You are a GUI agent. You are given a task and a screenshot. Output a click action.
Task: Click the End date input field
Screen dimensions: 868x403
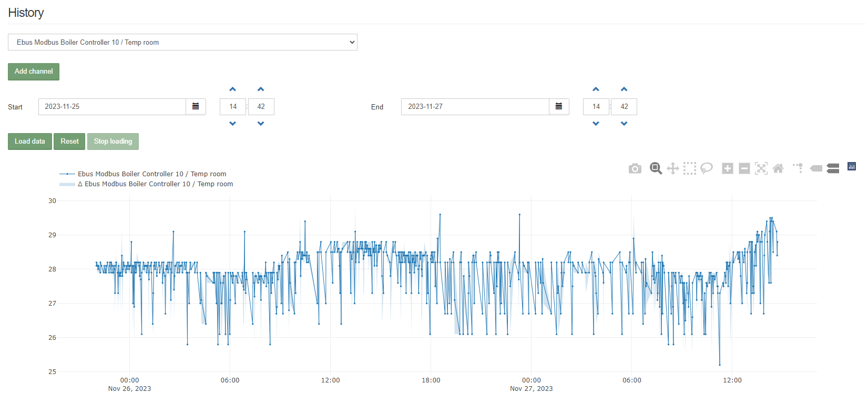[x=475, y=106]
